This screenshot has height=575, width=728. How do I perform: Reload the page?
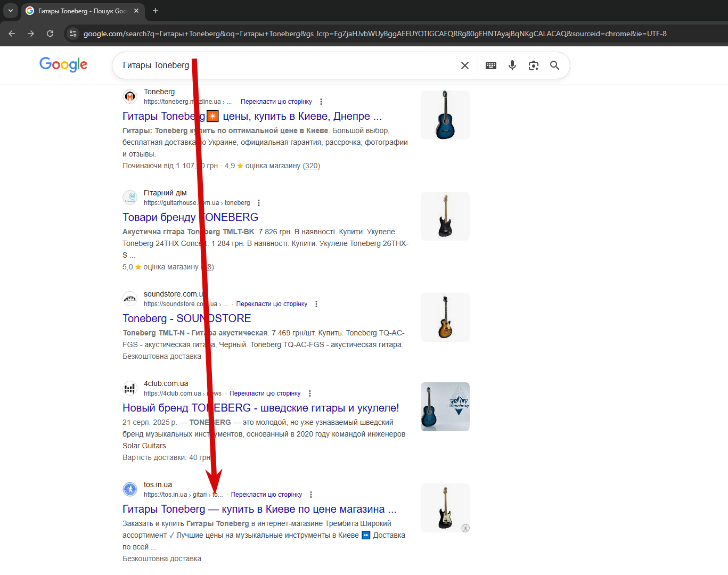click(50, 34)
